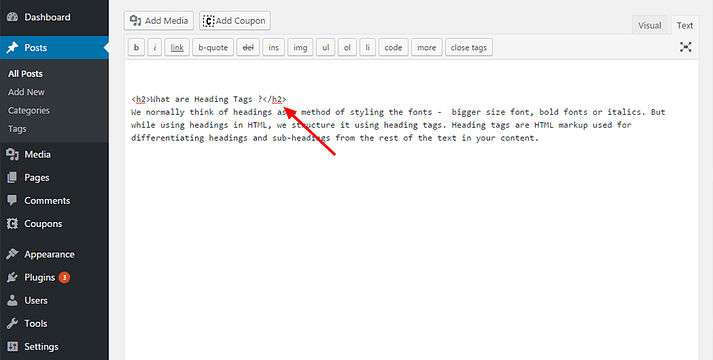Image resolution: width=713 pixels, height=360 pixels.
Task: Click the Posts pushpin icon
Action: coord(12,48)
